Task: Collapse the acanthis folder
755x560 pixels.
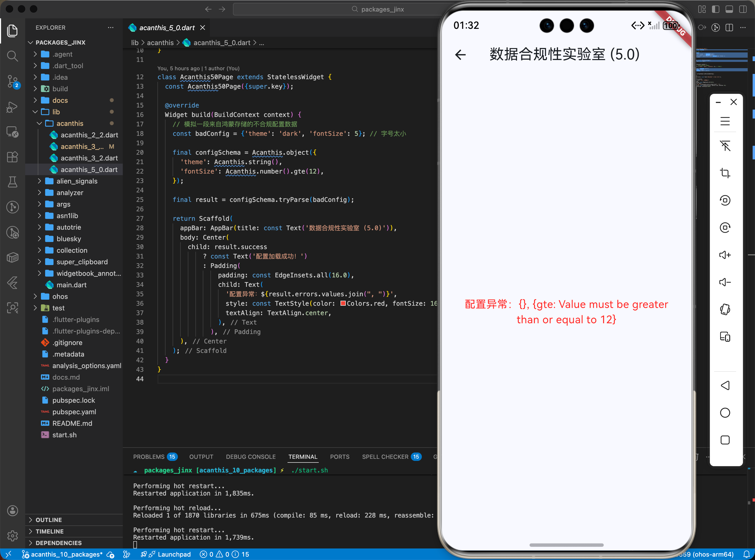Action: click(70, 123)
